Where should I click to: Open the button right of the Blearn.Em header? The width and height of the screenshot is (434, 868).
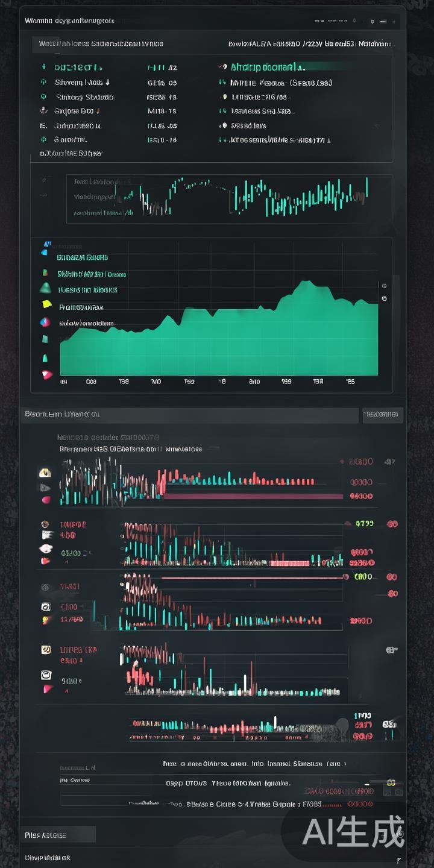coord(382,415)
